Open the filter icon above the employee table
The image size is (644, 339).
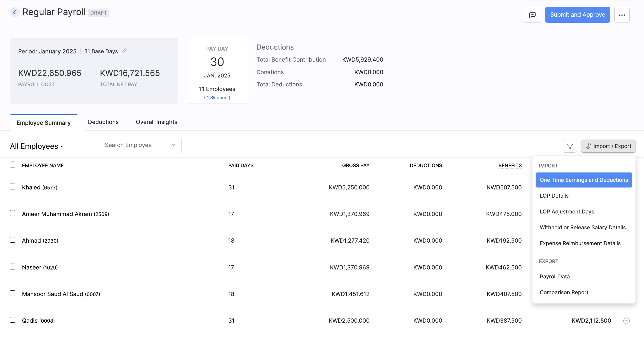pyautogui.click(x=570, y=146)
